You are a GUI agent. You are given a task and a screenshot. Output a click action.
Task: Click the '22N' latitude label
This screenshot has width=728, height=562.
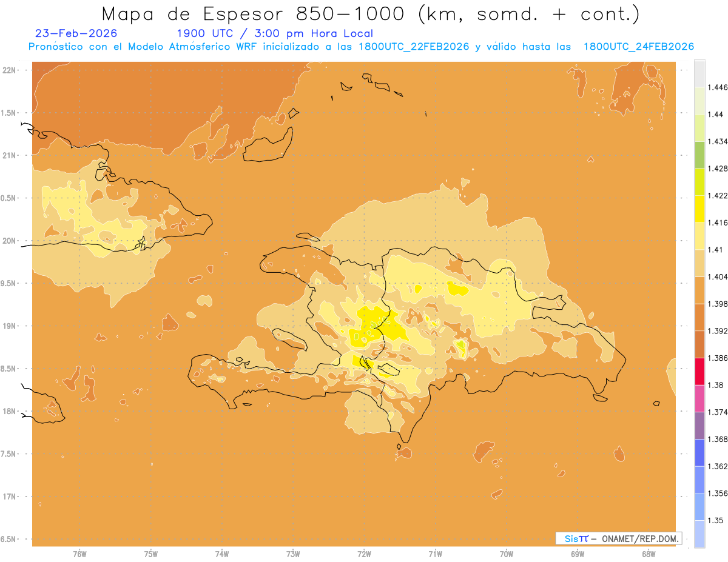9,70
